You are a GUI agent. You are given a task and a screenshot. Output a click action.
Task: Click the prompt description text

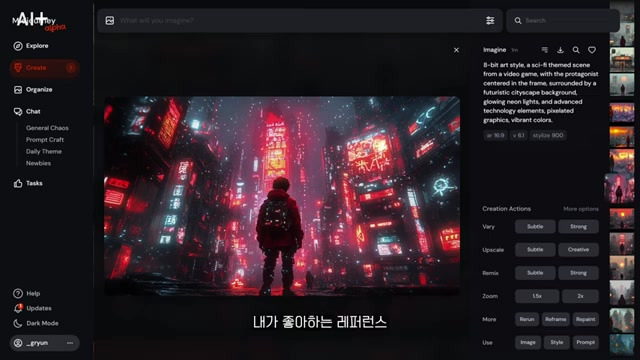click(541, 92)
